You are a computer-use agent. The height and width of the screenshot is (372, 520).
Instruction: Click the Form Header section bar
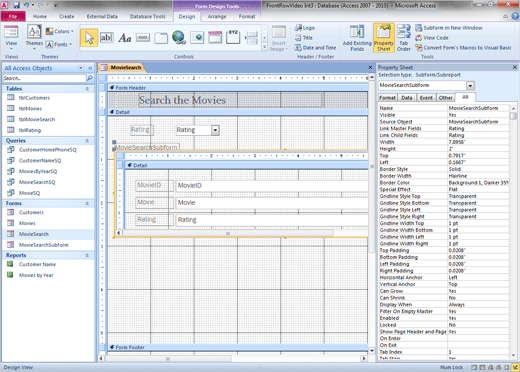coord(237,88)
